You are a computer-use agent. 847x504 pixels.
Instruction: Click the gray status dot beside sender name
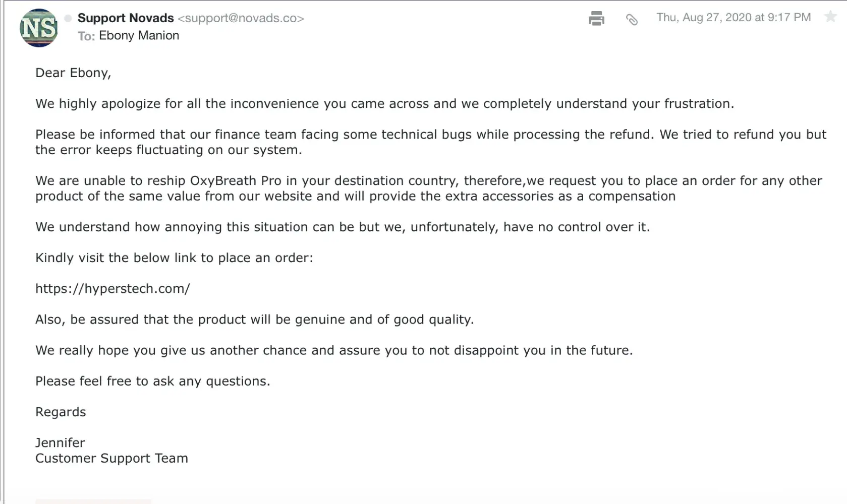pos(68,19)
